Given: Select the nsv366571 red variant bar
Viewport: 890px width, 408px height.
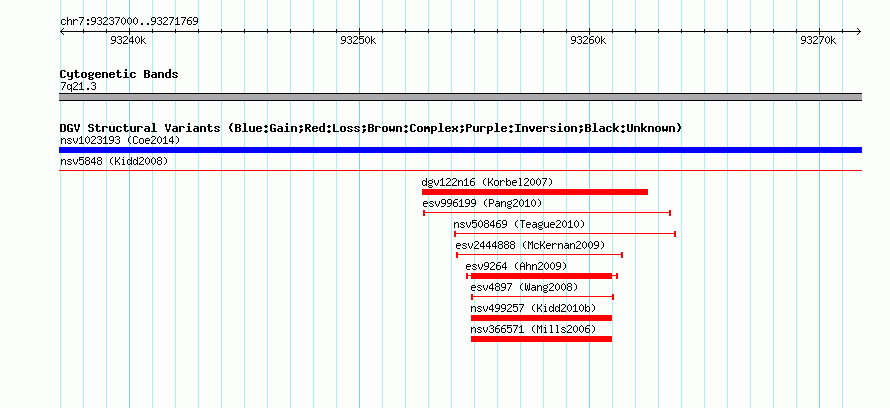Looking at the screenshot, I should click(541, 339).
